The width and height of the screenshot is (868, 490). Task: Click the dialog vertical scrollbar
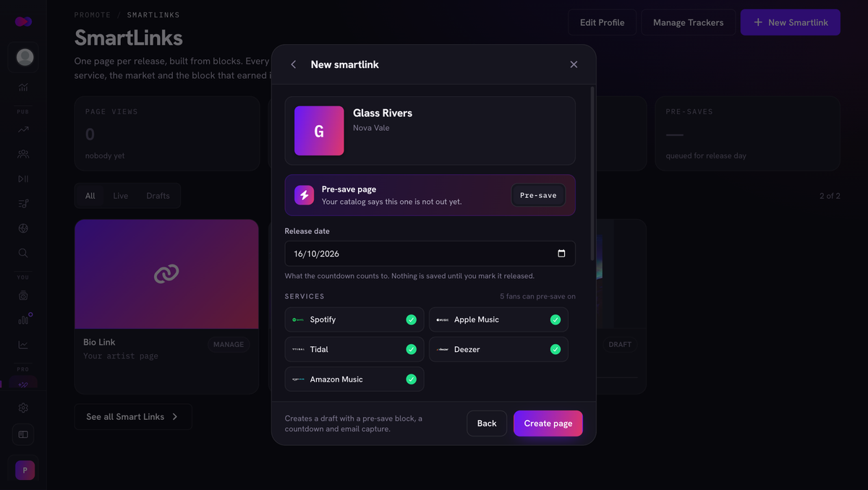(x=592, y=173)
